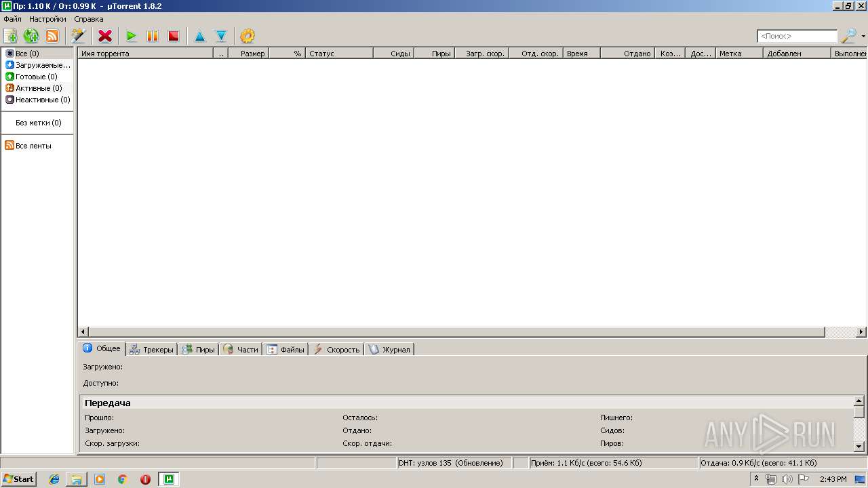Sort by Метка column header
The height and width of the screenshot is (488, 868).
click(739, 54)
